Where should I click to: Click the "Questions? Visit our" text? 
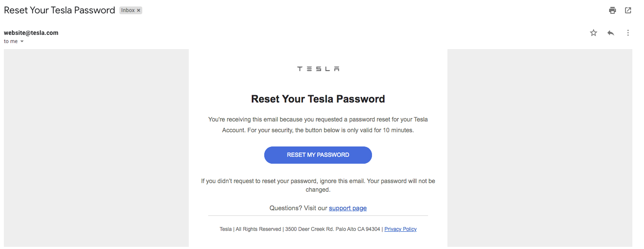tap(298, 208)
